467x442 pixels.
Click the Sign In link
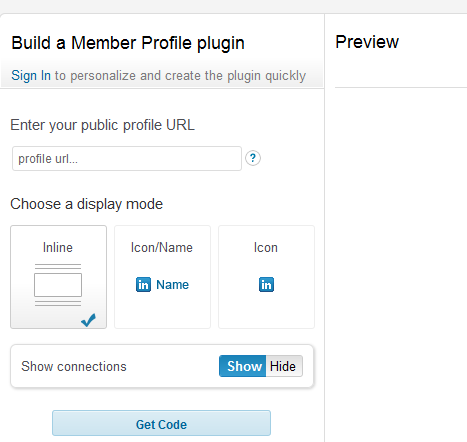pyautogui.click(x=31, y=76)
